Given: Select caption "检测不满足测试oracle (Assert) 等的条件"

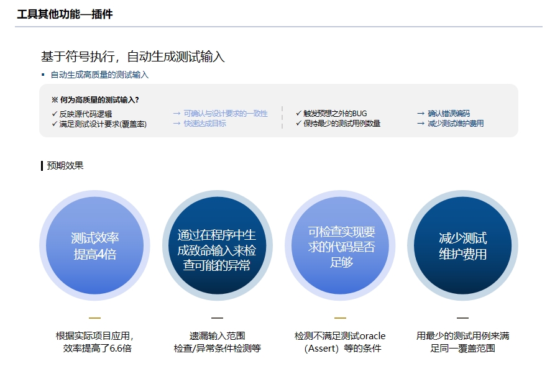Looking at the screenshot, I should (x=340, y=342).
